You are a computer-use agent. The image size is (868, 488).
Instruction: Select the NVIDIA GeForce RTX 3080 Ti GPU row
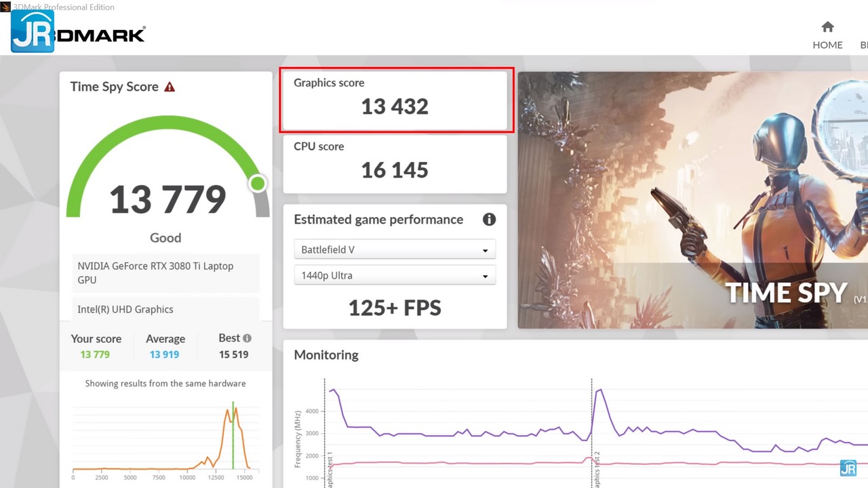point(165,273)
